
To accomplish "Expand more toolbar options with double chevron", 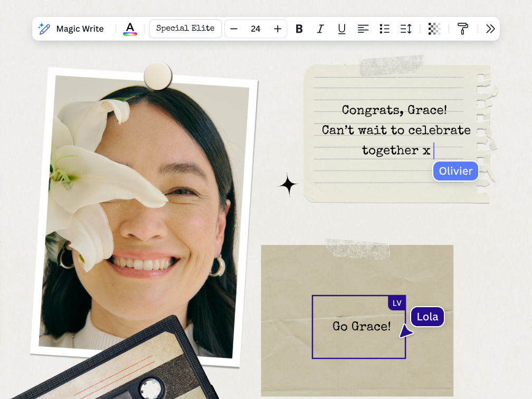I will 490,28.
